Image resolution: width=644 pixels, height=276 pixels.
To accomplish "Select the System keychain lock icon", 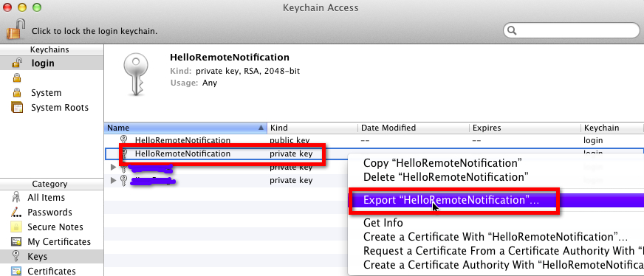I will tap(17, 92).
